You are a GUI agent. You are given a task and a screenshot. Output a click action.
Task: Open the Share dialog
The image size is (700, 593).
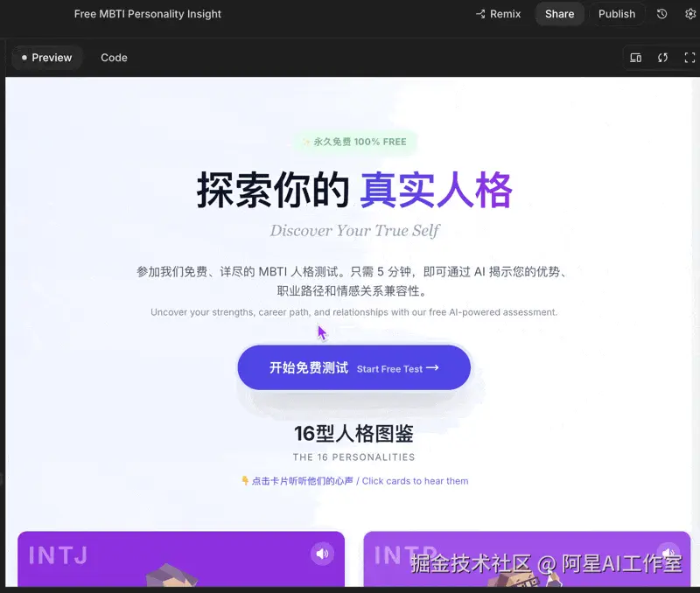pyautogui.click(x=559, y=14)
